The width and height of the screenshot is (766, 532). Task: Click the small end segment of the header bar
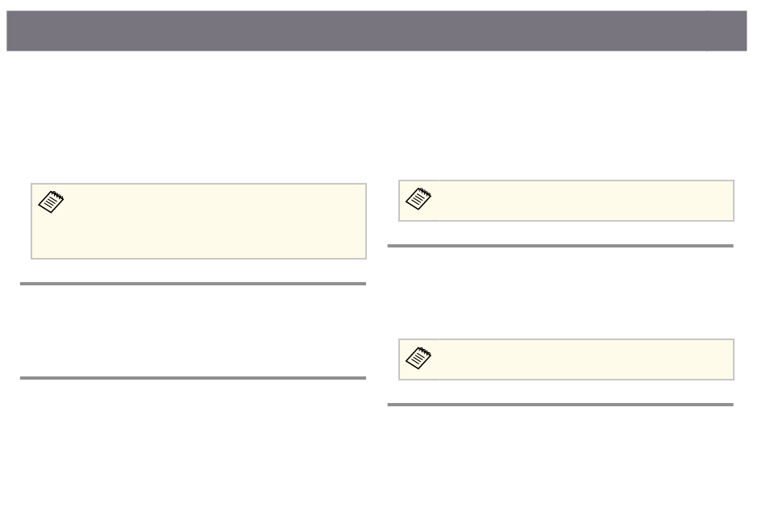coord(727,31)
